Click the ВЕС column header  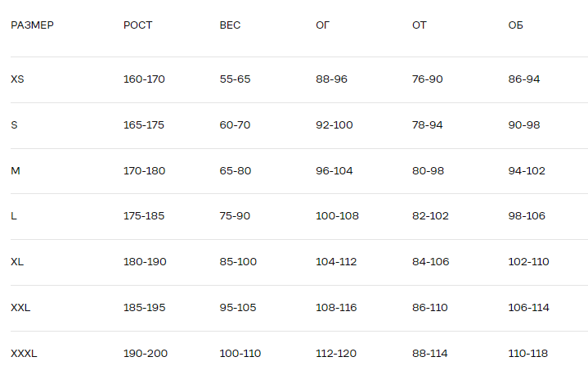click(230, 25)
